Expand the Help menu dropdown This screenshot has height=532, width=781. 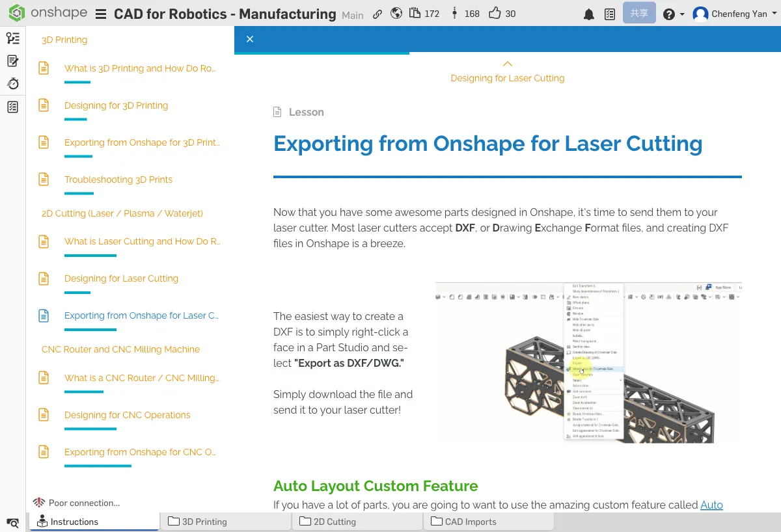tap(673, 14)
